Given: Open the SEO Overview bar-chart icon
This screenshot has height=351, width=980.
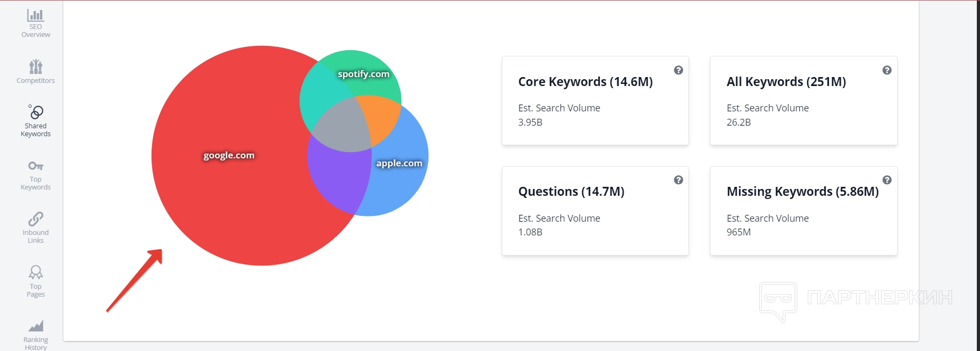Looking at the screenshot, I should (x=35, y=15).
